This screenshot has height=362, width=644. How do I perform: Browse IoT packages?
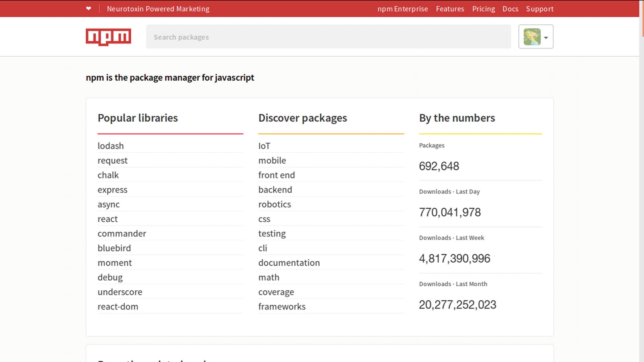264,146
